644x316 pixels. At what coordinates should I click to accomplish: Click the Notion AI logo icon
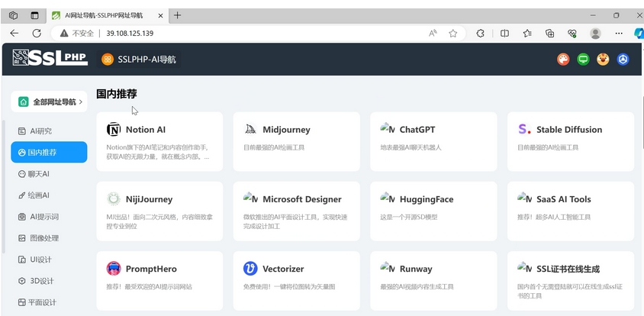tap(114, 130)
